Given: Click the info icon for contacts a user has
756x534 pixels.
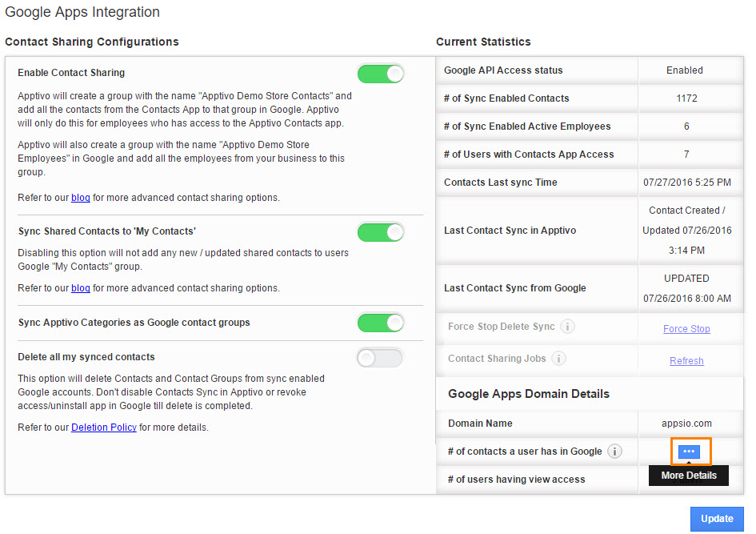Looking at the screenshot, I should pos(614,451).
